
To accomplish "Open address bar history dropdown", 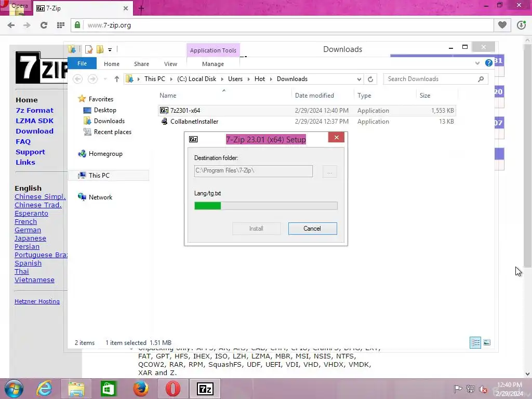I will click(359, 79).
